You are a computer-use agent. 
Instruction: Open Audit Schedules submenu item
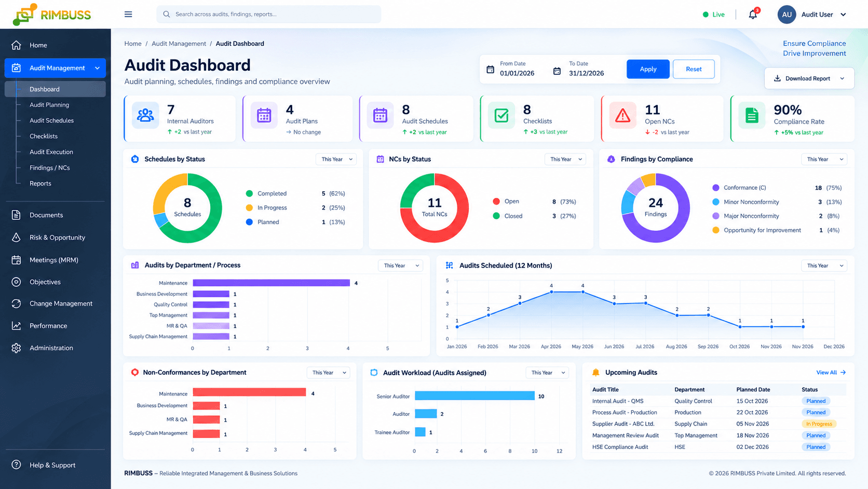pos(51,121)
